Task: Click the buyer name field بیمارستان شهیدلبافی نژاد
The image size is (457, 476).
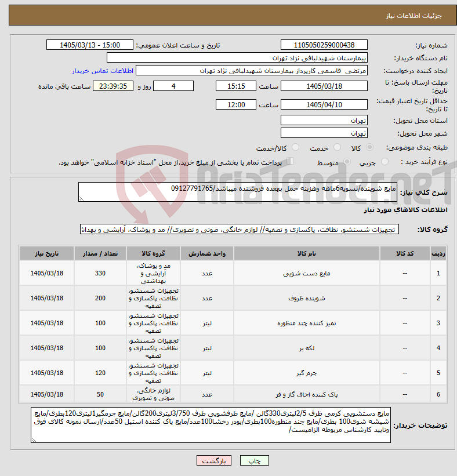Action: [237, 57]
